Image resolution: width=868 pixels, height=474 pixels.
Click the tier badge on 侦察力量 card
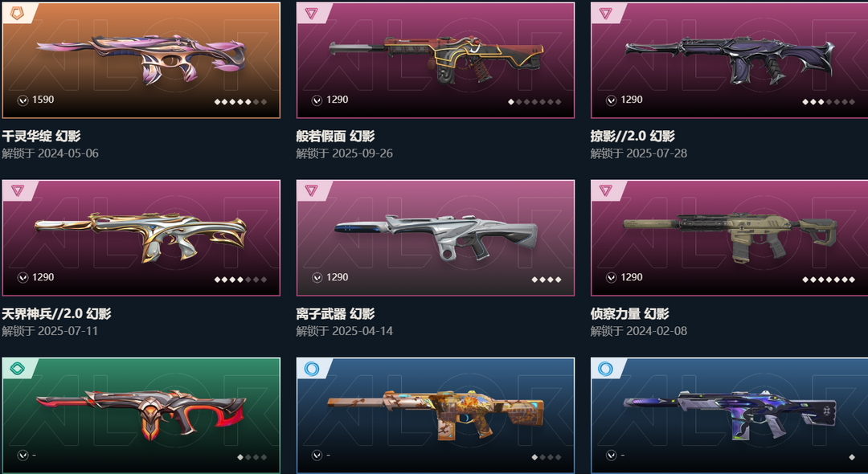click(606, 191)
